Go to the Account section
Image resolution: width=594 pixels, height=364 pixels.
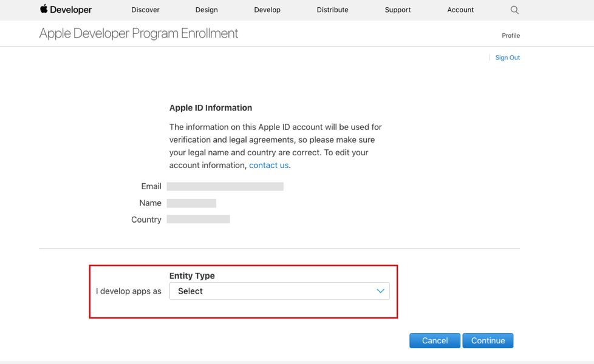point(460,10)
